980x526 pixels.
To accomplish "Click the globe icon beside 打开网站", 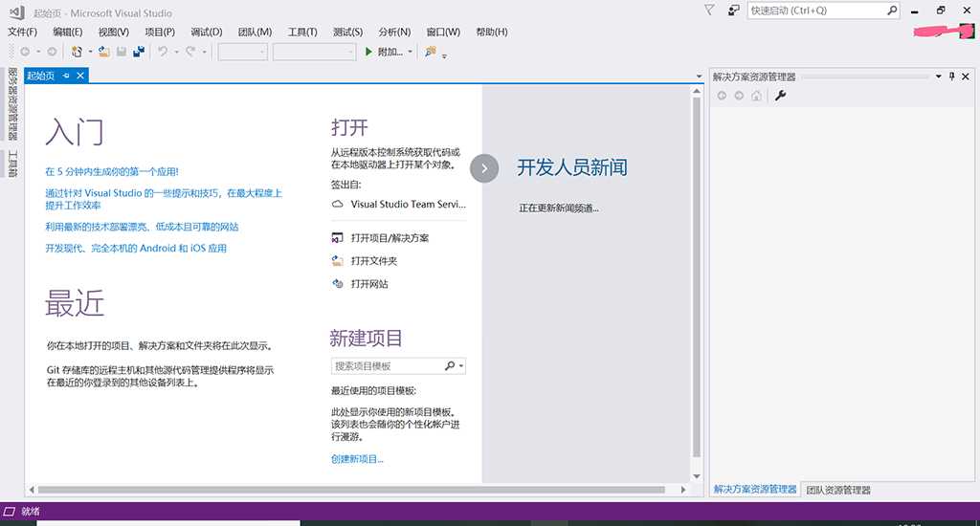I will coord(338,284).
